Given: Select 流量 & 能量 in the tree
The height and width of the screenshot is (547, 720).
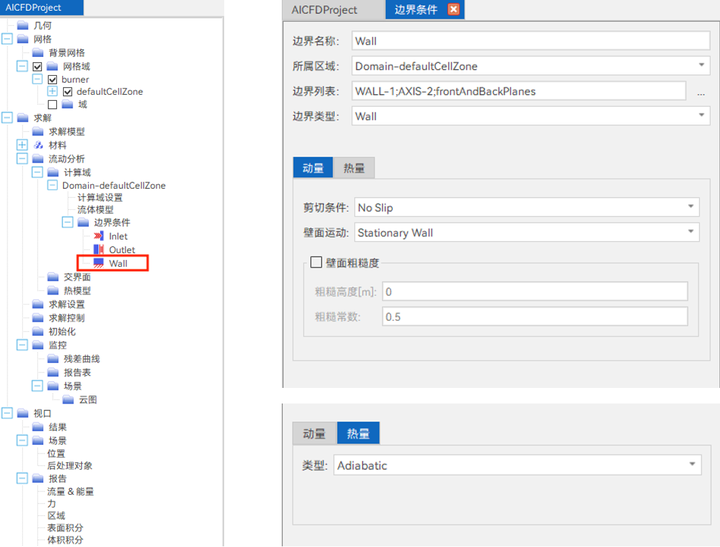Looking at the screenshot, I should pyautogui.click(x=71, y=491).
